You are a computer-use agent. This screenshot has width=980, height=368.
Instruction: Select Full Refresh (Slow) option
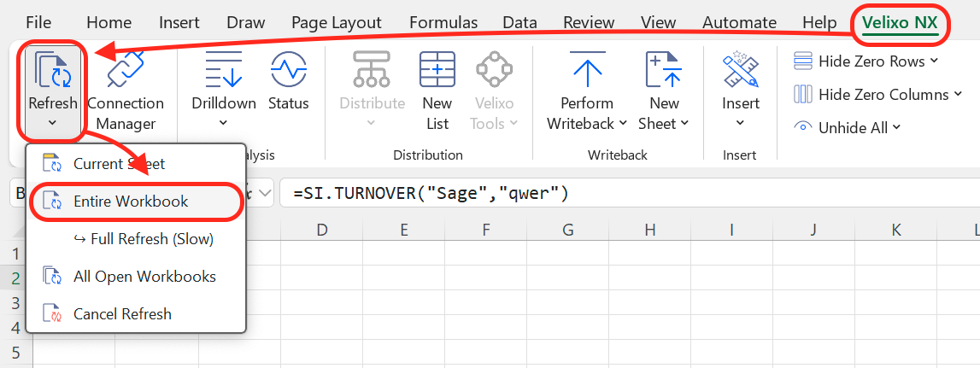click(x=151, y=239)
